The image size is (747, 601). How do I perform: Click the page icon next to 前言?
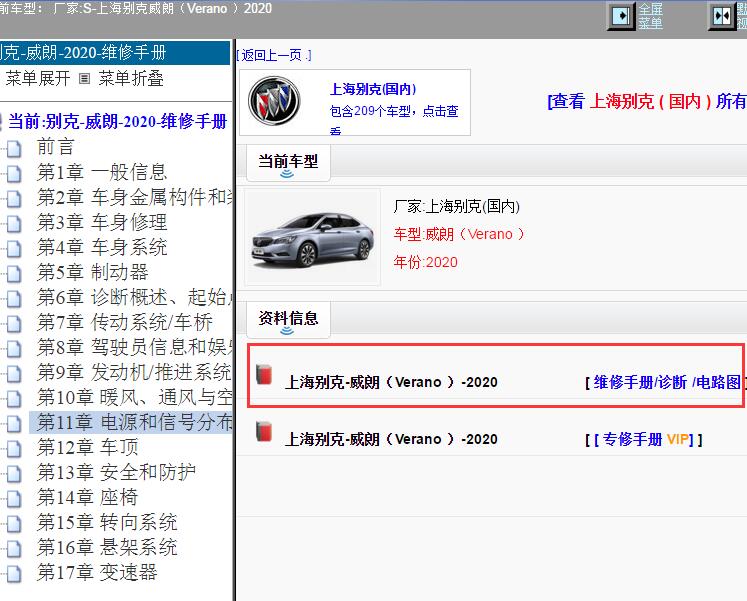pyautogui.click(x=14, y=149)
